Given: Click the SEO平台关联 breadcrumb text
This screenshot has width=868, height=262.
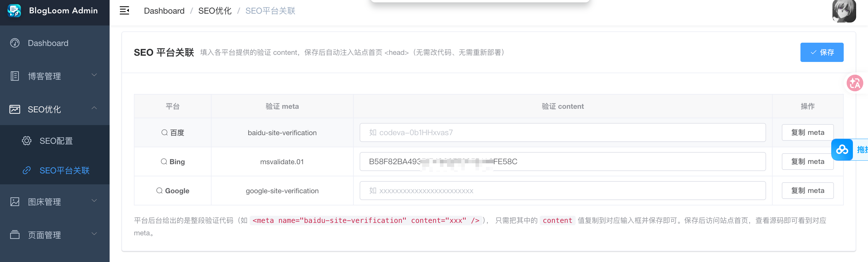Looking at the screenshot, I should click(x=270, y=11).
